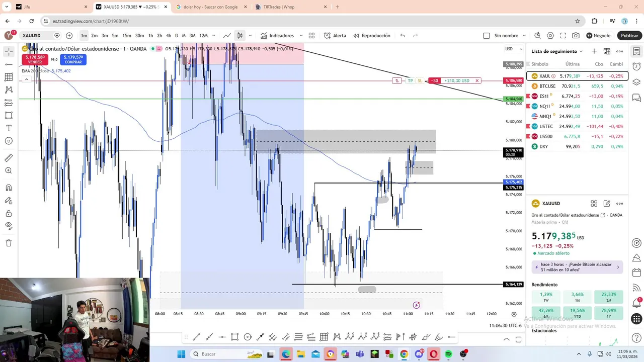Open the quick search icon
The height and width of the screenshot is (362, 644).
point(537,36)
